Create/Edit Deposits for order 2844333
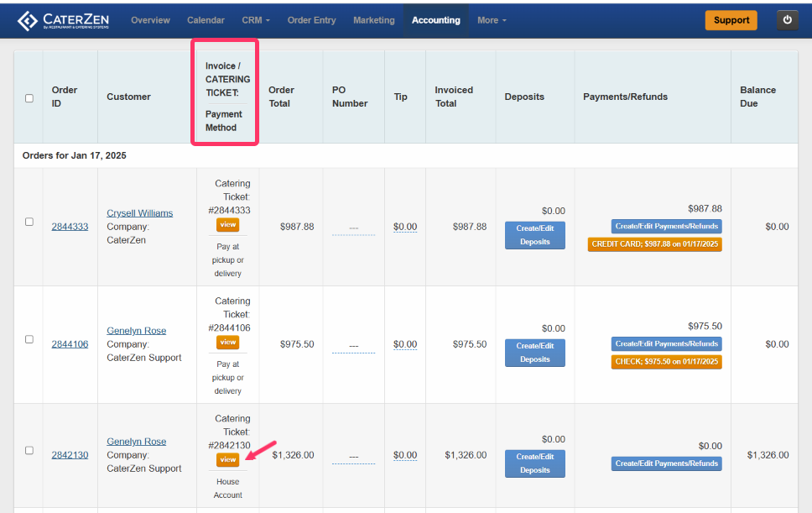Viewport: 812px width, 513px height. [535, 235]
